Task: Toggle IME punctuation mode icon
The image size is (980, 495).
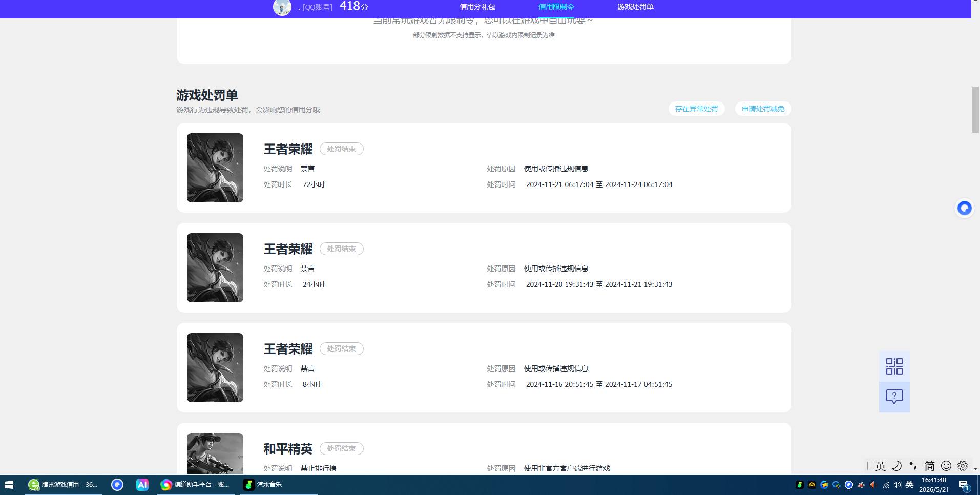Action: (913, 466)
